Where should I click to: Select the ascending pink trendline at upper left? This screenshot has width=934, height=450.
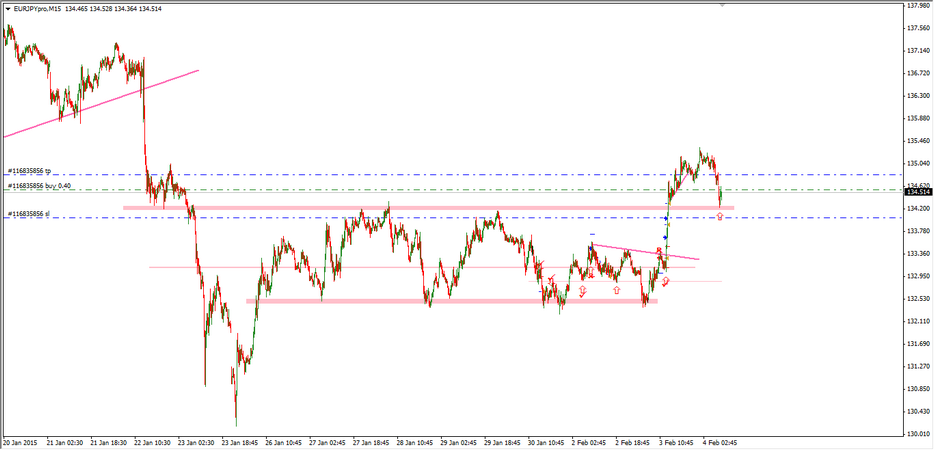tap(100, 104)
